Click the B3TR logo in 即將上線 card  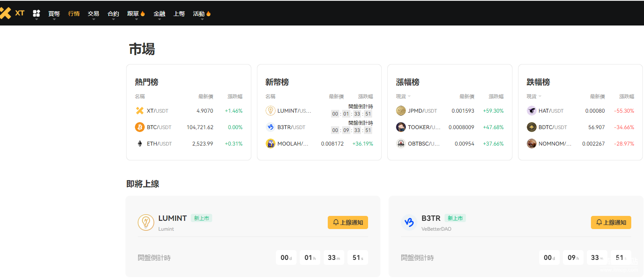tap(409, 222)
